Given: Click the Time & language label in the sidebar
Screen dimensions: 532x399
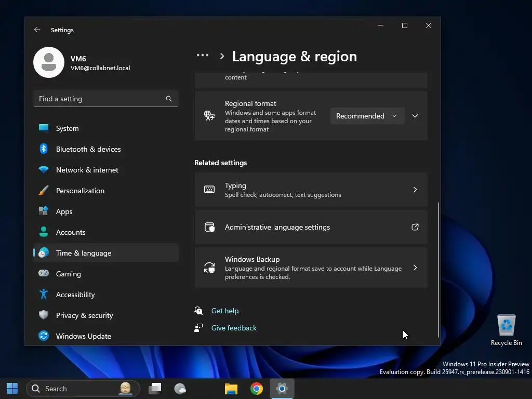Looking at the screenshot, I should (84, 253).
